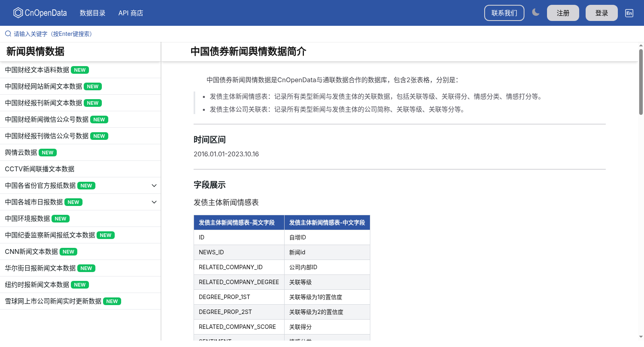Click the 时间区间 heading
This screenshot has width=644, height=347.
(x=210, y=140)
